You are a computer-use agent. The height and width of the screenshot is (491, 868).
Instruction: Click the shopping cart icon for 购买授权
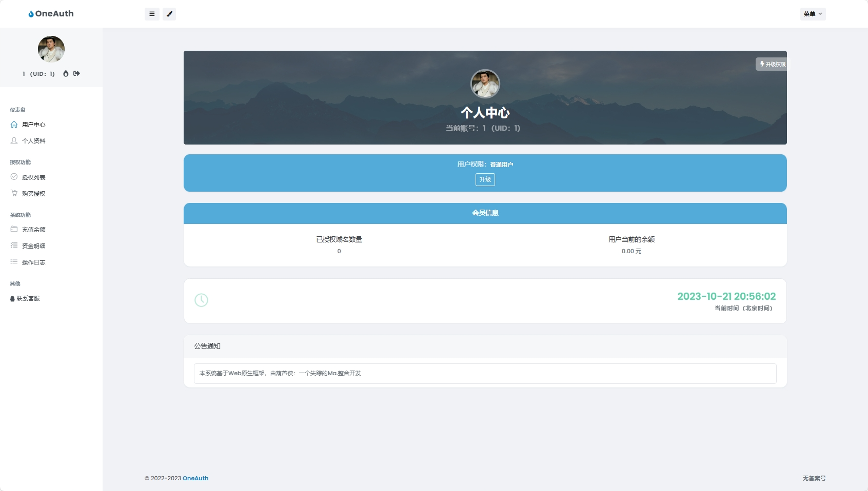(14, 193)
